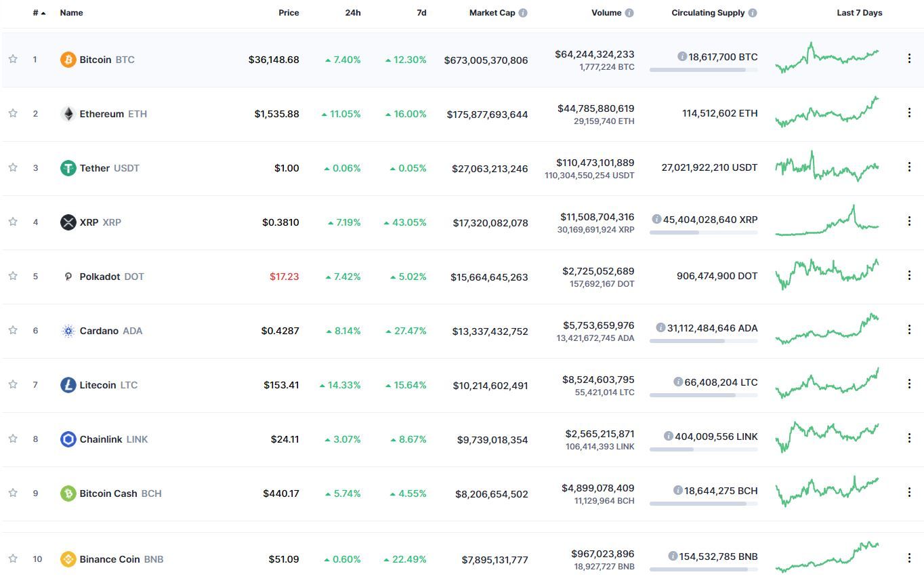924x585 pixels.
Task: Click the Litecoin logo
Action: click(68, 385)
